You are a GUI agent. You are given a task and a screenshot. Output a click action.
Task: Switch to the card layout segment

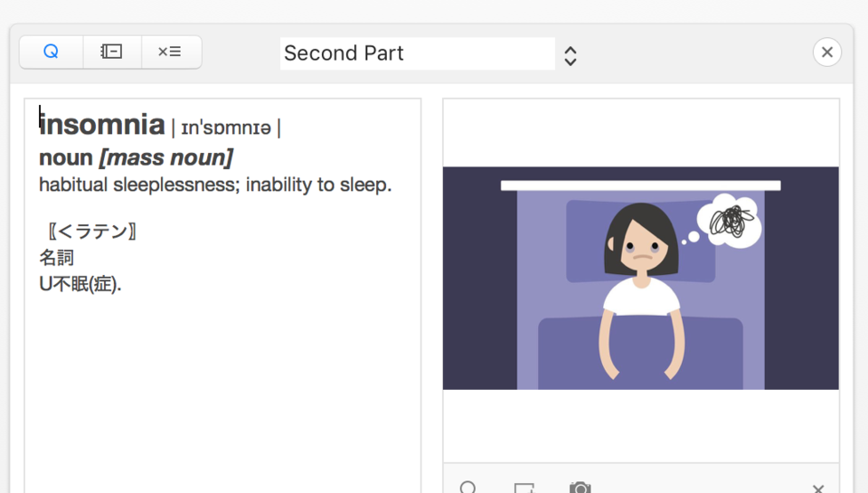coord(112,52)
